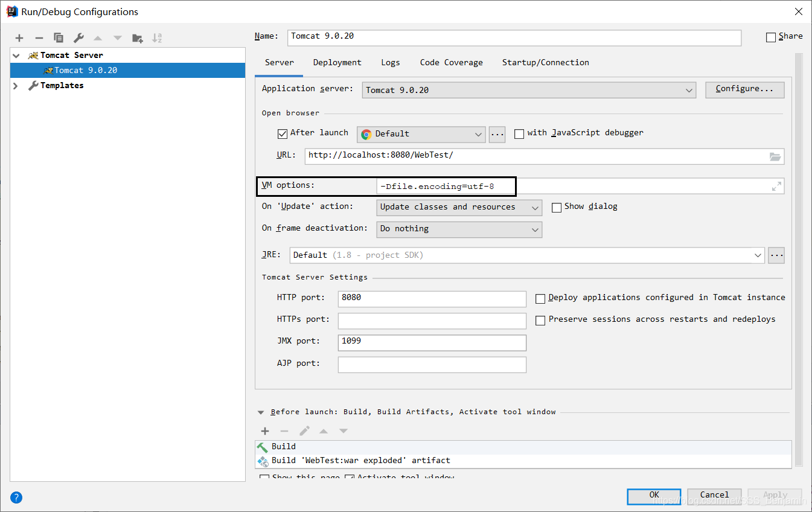812x512 pixels.
Task: Collapse the Tomcat Server tree node
Action: [16, 55]
